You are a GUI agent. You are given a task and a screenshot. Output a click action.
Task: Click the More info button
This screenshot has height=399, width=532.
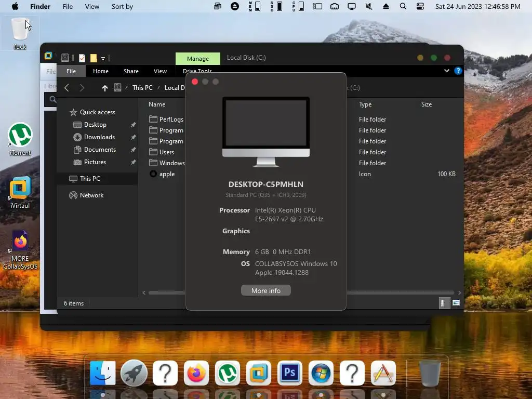point(265,290)
